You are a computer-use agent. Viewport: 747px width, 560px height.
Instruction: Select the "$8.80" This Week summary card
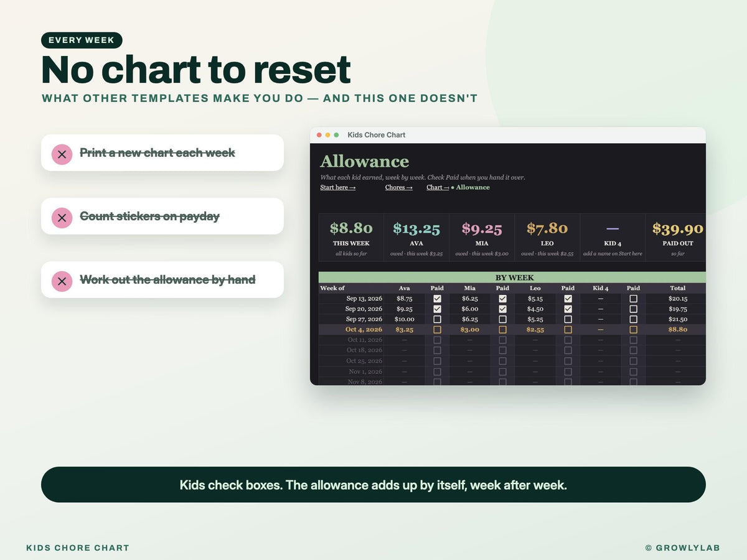coord(351,237)
